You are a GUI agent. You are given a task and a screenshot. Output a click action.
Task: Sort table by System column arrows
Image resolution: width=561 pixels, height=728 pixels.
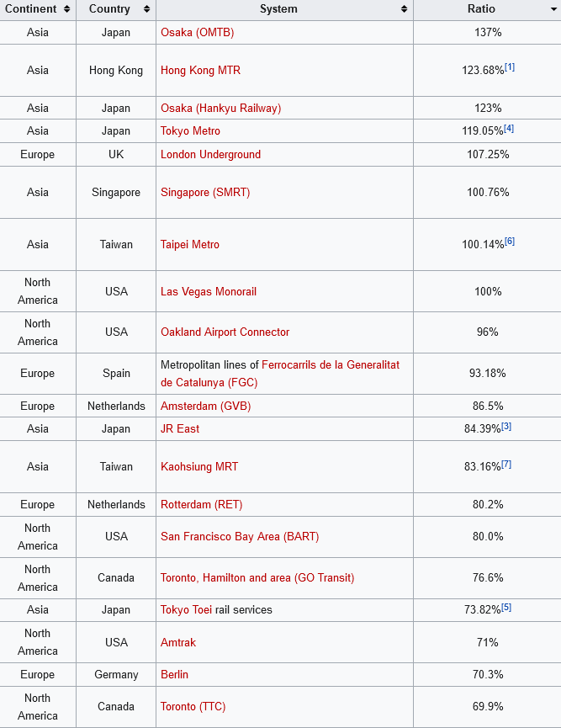tap(405, 9)
